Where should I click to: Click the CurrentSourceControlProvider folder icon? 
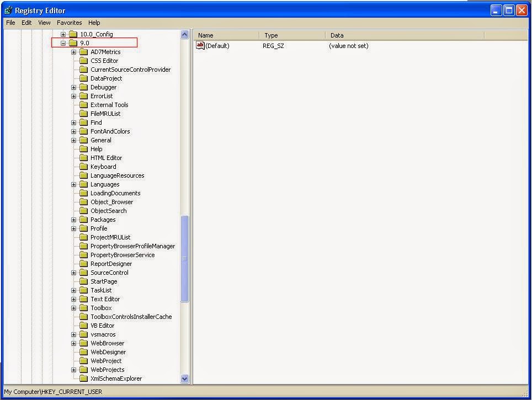click(83, 69)
